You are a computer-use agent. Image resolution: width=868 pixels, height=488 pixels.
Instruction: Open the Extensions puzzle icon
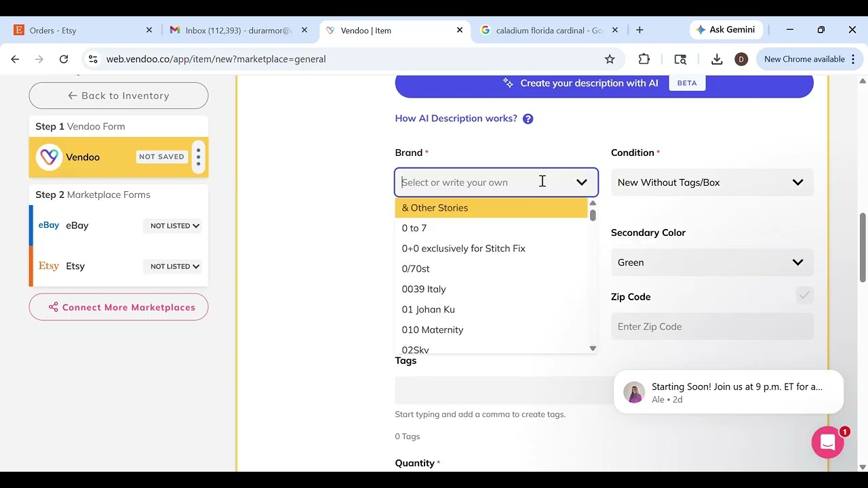644,59
